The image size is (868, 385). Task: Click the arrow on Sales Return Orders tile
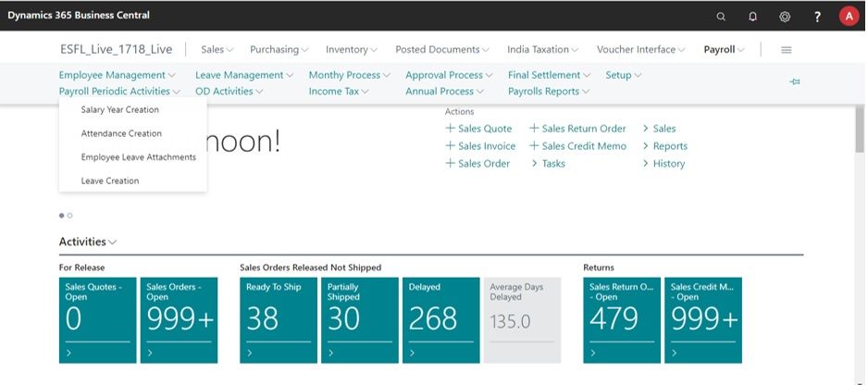(593, 353)
